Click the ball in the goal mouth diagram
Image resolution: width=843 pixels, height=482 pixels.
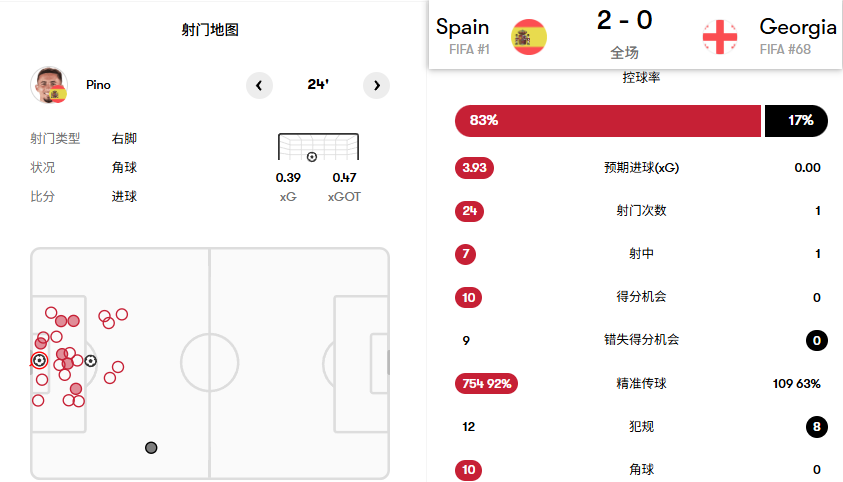(x=312, y=157)
